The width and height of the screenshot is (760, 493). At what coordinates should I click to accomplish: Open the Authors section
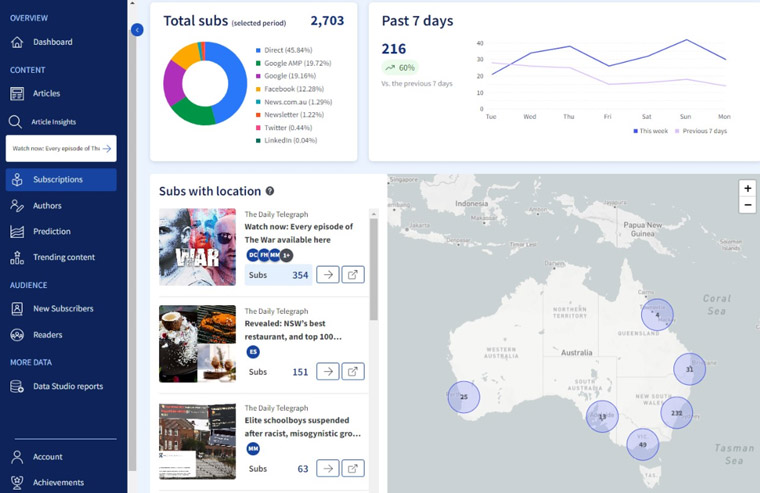pos(47,206)
